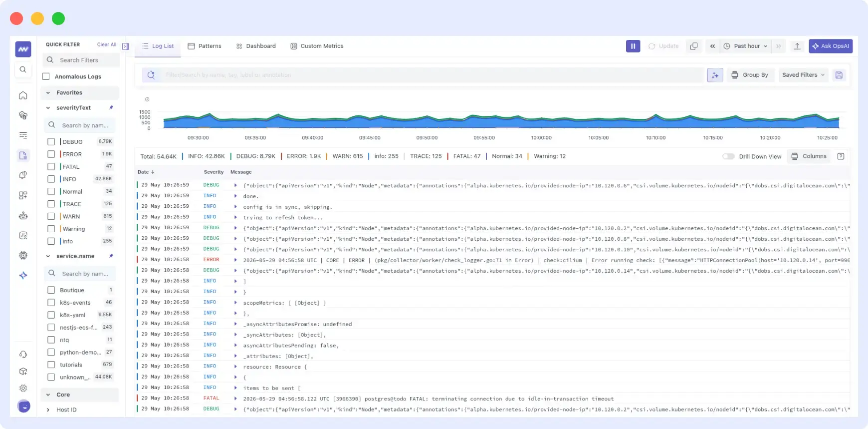Open the chip icon in sidebar
Viewport: 868px width, 429px height.
(x=23, y=255)
